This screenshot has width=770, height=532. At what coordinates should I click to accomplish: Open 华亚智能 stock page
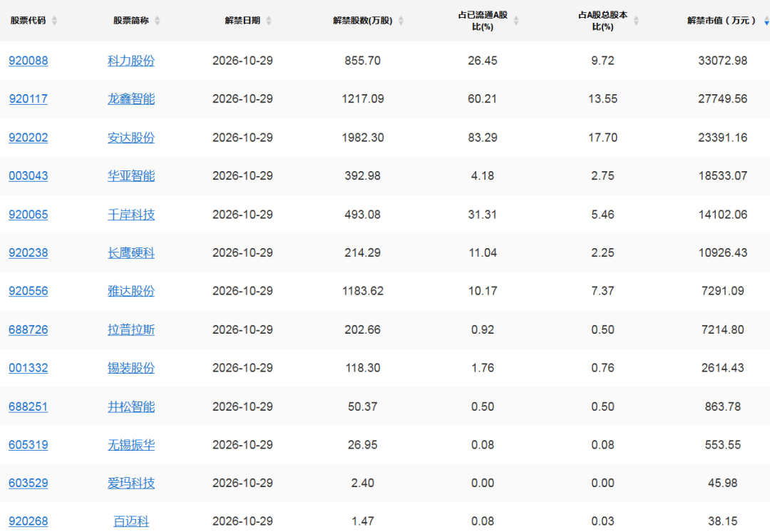pos(131,176)
